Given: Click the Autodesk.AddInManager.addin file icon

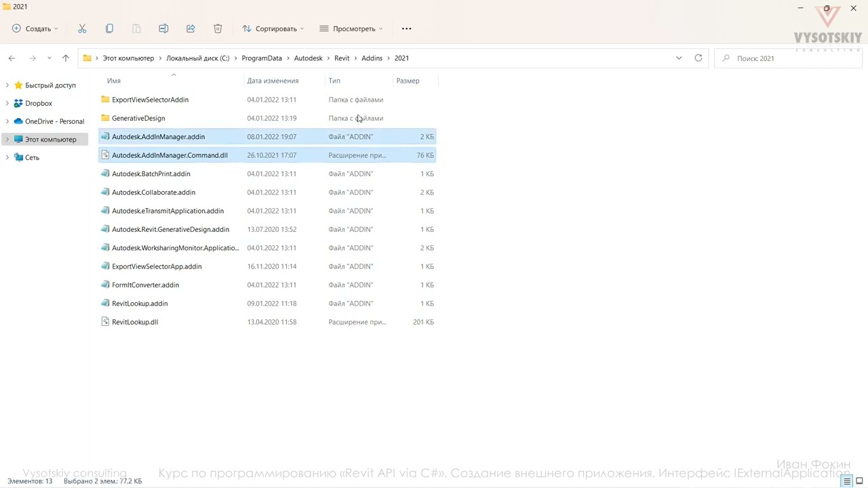Looking at the screenshot, I should pos(105,137).
